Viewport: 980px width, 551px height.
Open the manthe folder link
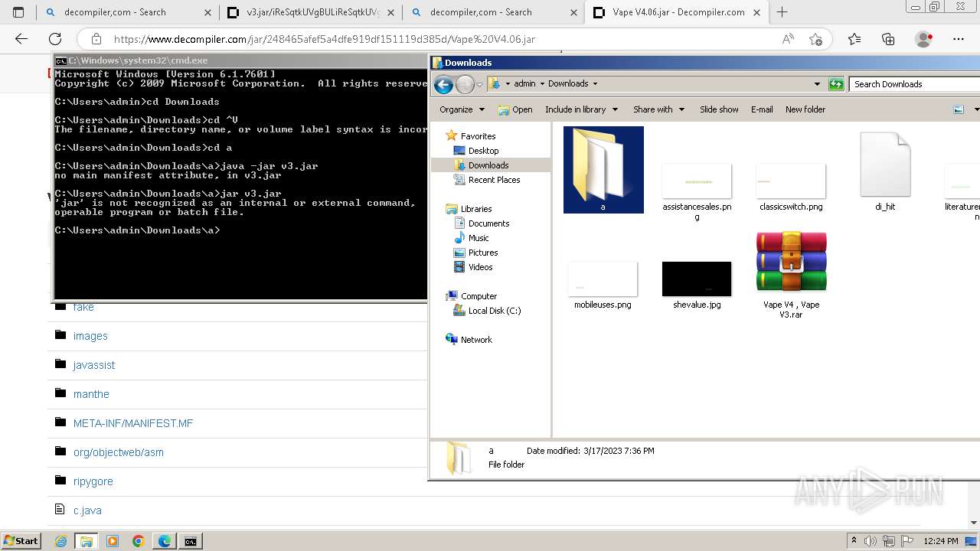(91, 394)
